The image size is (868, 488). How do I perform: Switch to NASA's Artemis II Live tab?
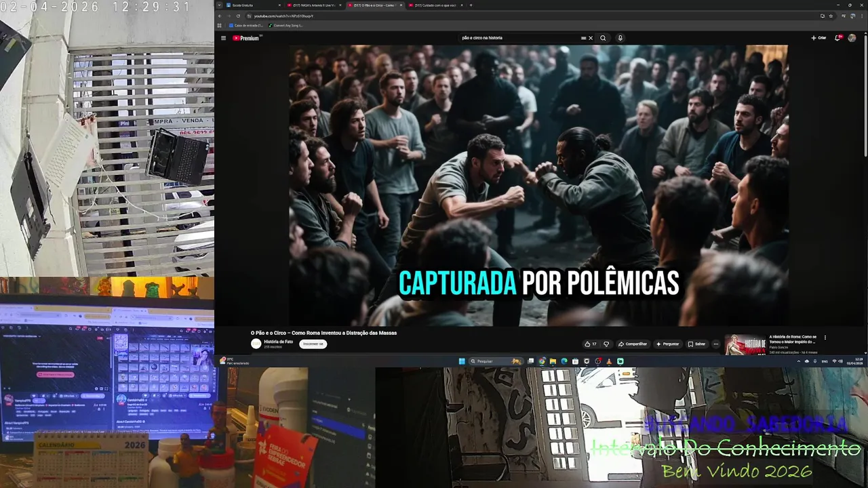[315, 5]
